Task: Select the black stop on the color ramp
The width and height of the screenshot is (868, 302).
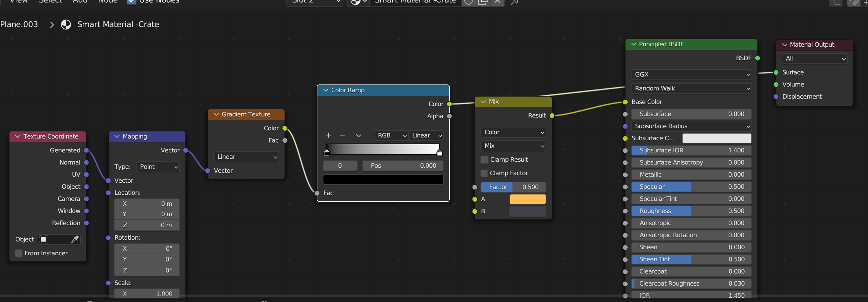Action: [x=327, y=153]
